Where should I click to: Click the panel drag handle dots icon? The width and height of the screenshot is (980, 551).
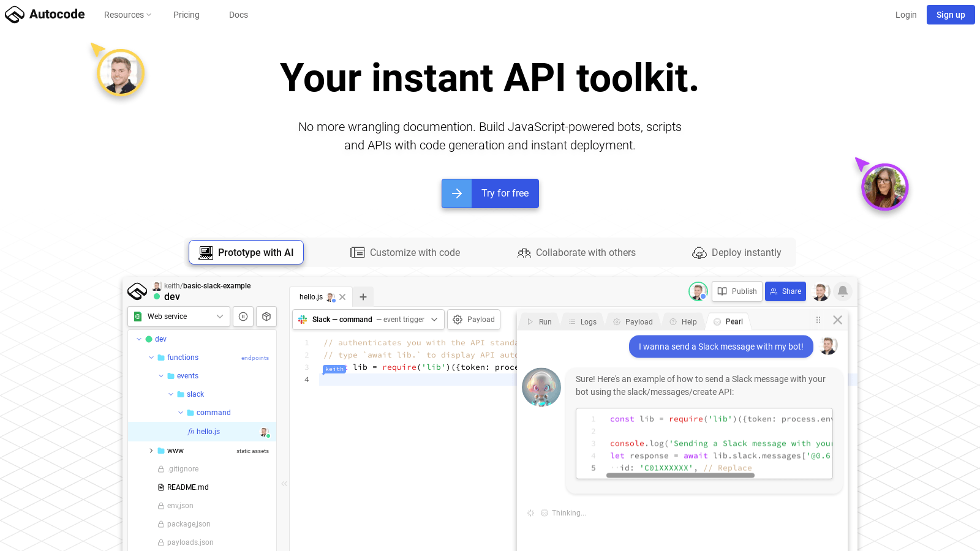coord(818,320)
